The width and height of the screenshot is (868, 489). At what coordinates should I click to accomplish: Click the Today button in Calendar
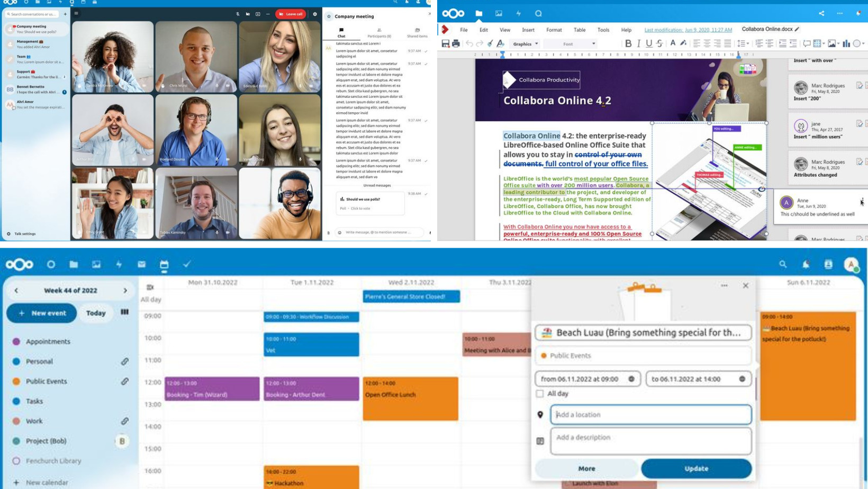tap(96, 313)
